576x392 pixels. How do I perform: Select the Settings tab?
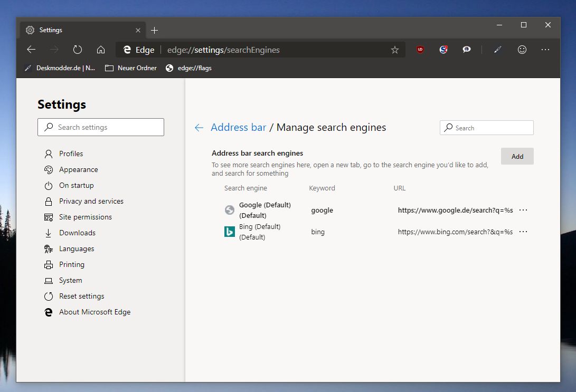click(83, 30)
